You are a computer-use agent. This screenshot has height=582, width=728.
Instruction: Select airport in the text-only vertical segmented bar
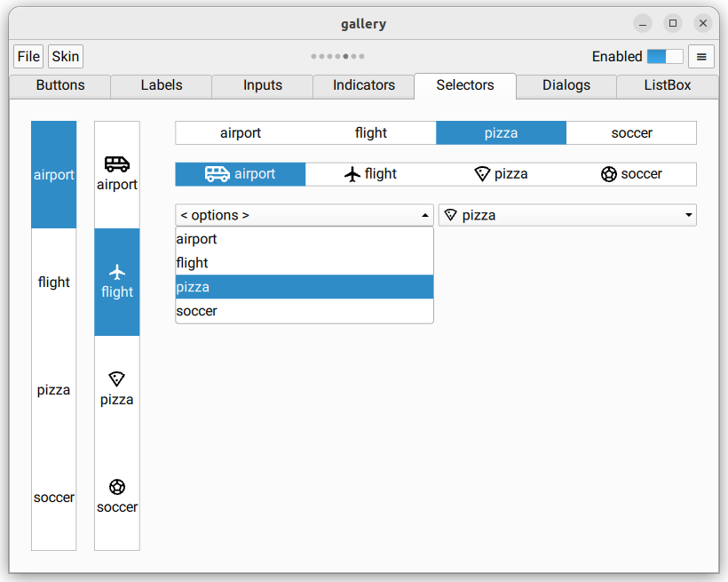[54, 175]
